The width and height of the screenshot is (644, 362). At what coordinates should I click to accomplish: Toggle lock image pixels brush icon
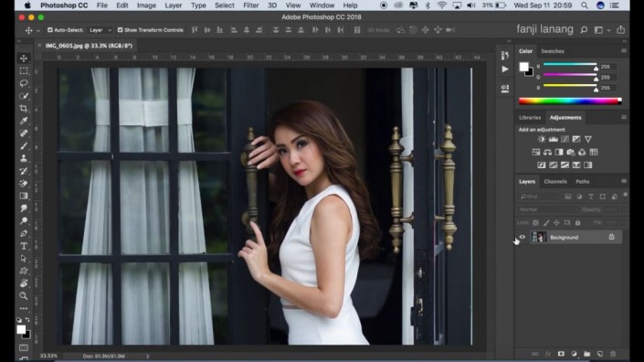click(546, 223)
